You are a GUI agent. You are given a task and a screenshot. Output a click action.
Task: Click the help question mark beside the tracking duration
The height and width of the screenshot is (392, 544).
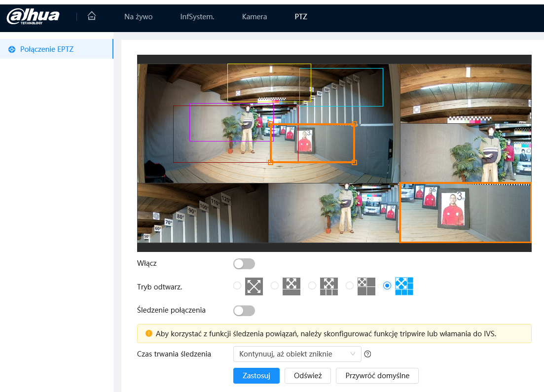click(x=367, y=354)
